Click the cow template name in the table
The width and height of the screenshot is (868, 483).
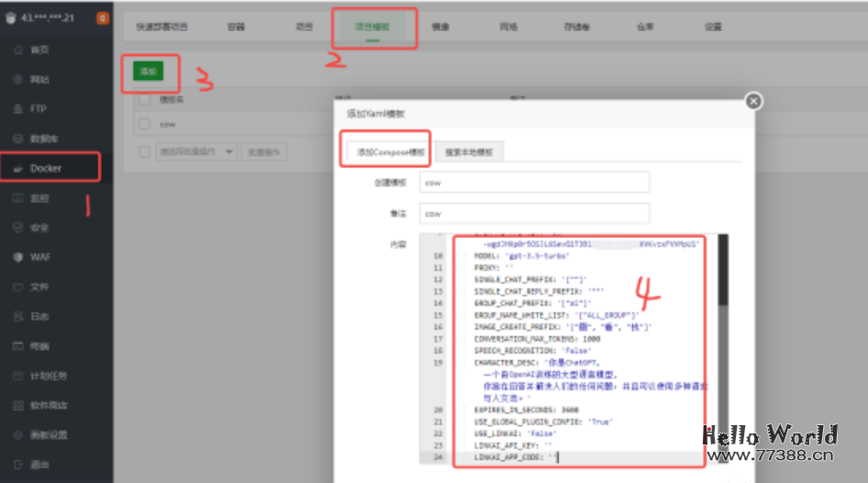(x=168, y=125)
